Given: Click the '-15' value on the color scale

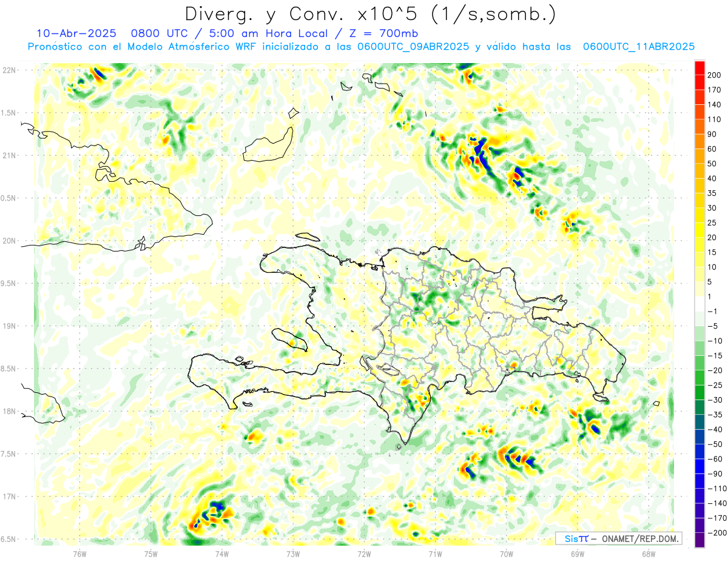Looking at the screenshot, I should (715, 355).
